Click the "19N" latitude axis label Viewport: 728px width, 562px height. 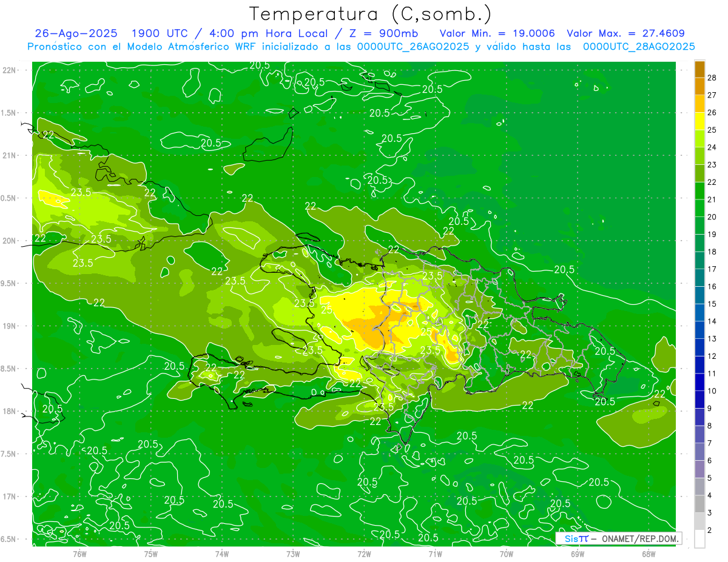pyautogui.click(x=10, y=326)
